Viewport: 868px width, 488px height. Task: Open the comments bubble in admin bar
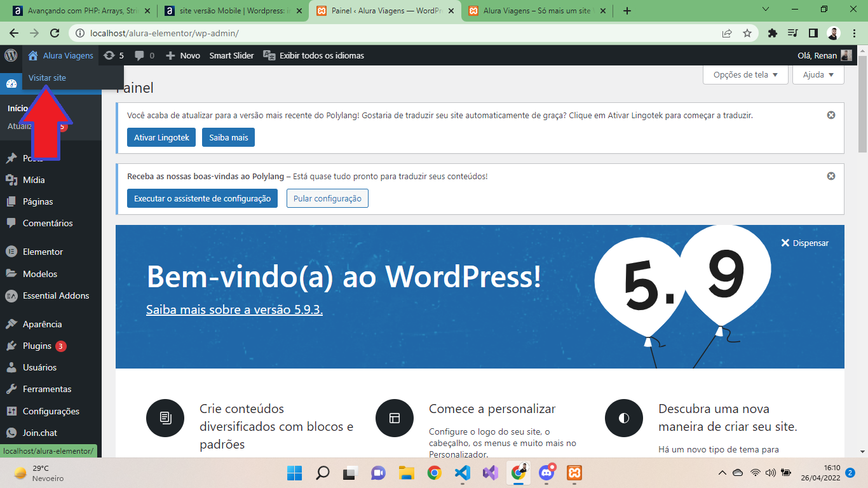(x=140, y=56)
